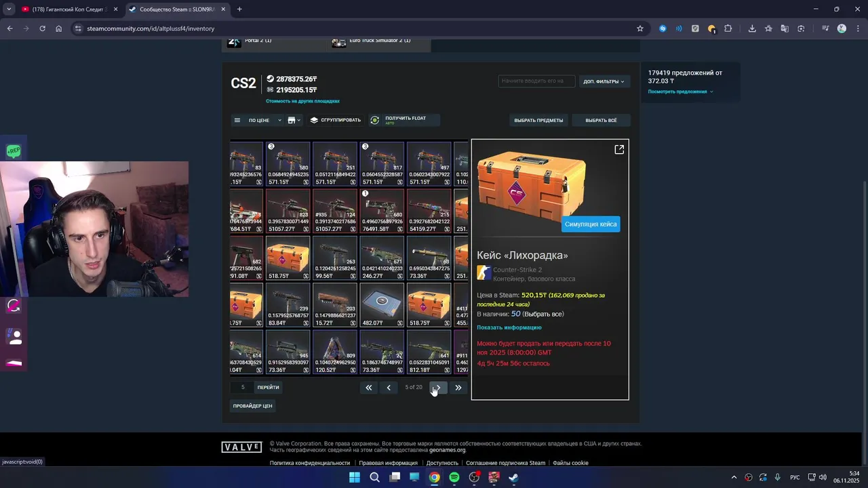Click Симуляция кейса button

(591, 224)
